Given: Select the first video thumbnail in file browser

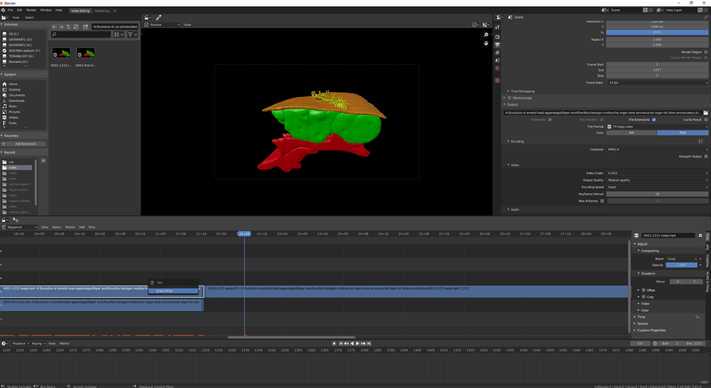Looking at the screenshot, I should 61,53.
